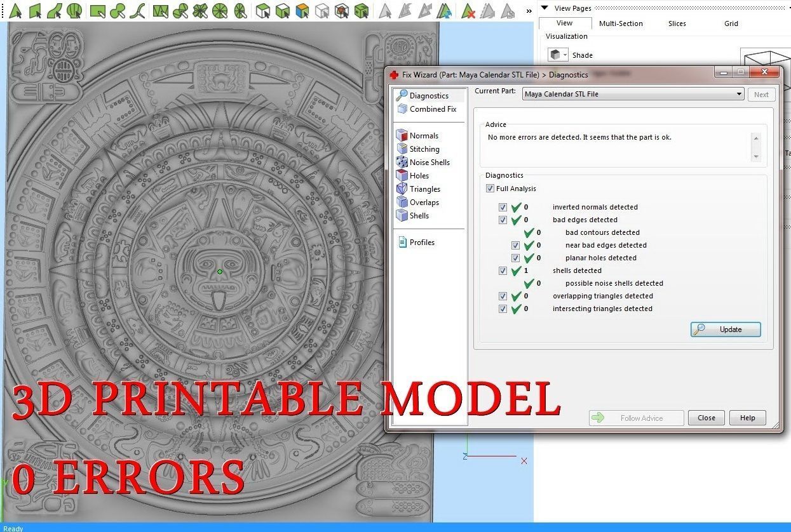Open the Shade mode dropdown arrow
Image resolution: width=791 pixels, height=532 pixels.
(565, 55)
